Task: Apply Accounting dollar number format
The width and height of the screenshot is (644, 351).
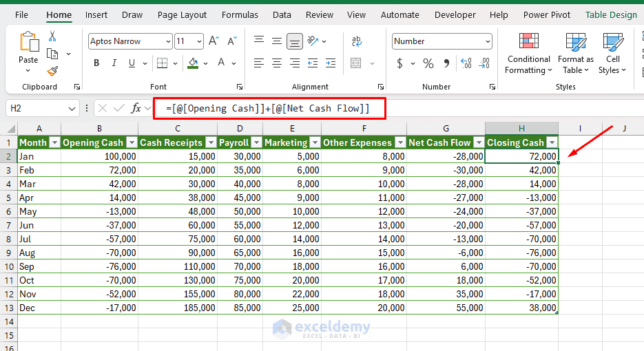Action: pyautogui.click(x=399, y=63)
